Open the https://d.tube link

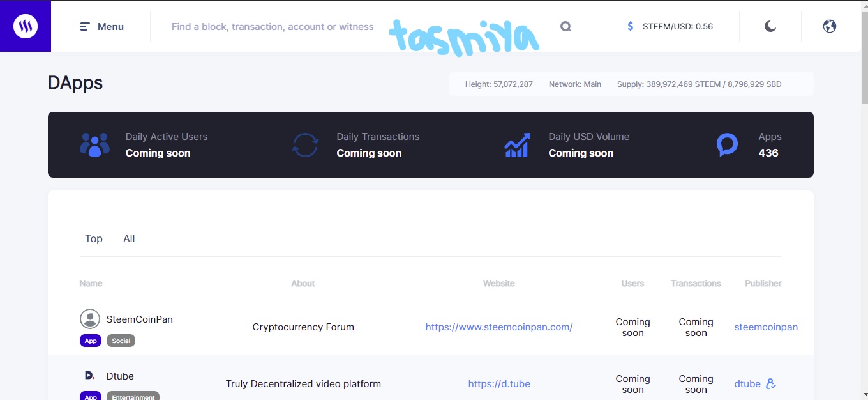point(499,384)
